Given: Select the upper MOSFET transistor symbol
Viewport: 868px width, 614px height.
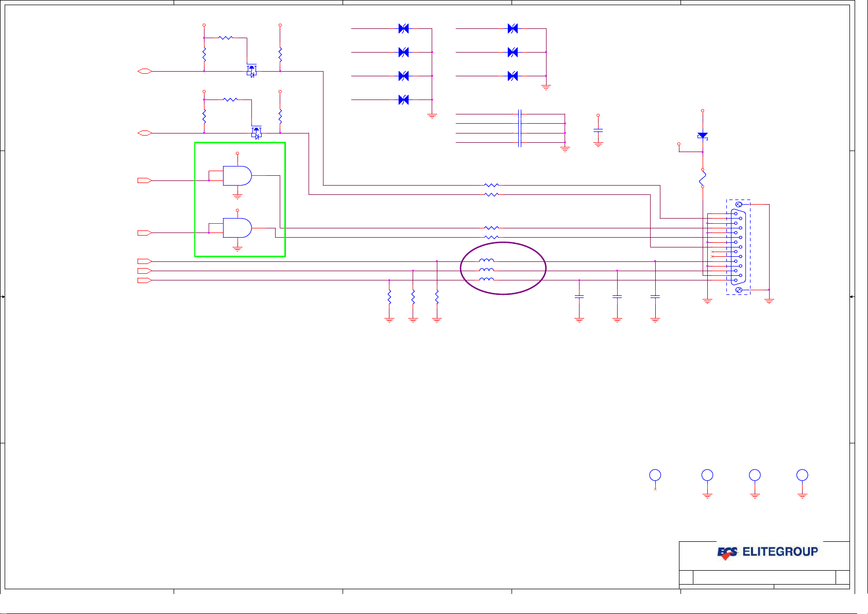Looking at the screenshot, I should click(251, 71).
